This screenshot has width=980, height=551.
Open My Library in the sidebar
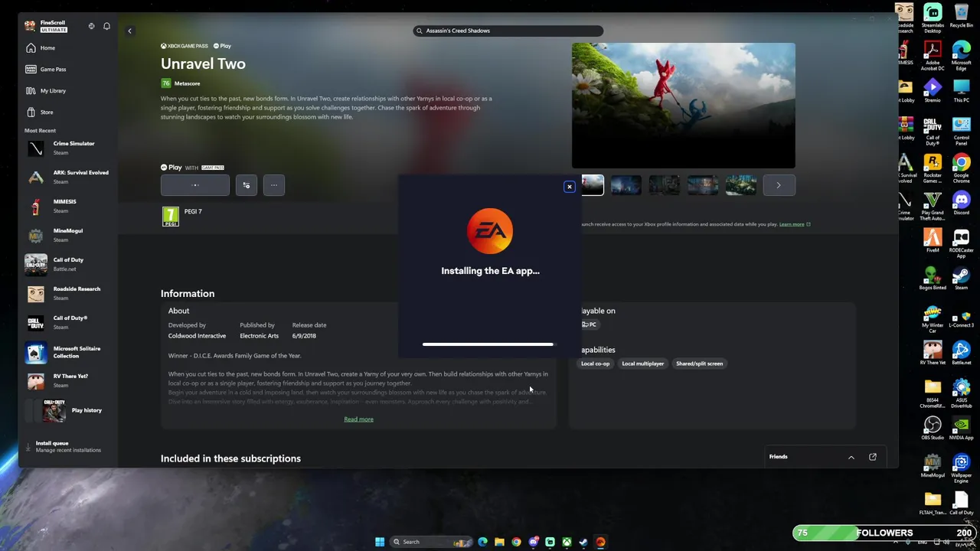pos(67,90)
